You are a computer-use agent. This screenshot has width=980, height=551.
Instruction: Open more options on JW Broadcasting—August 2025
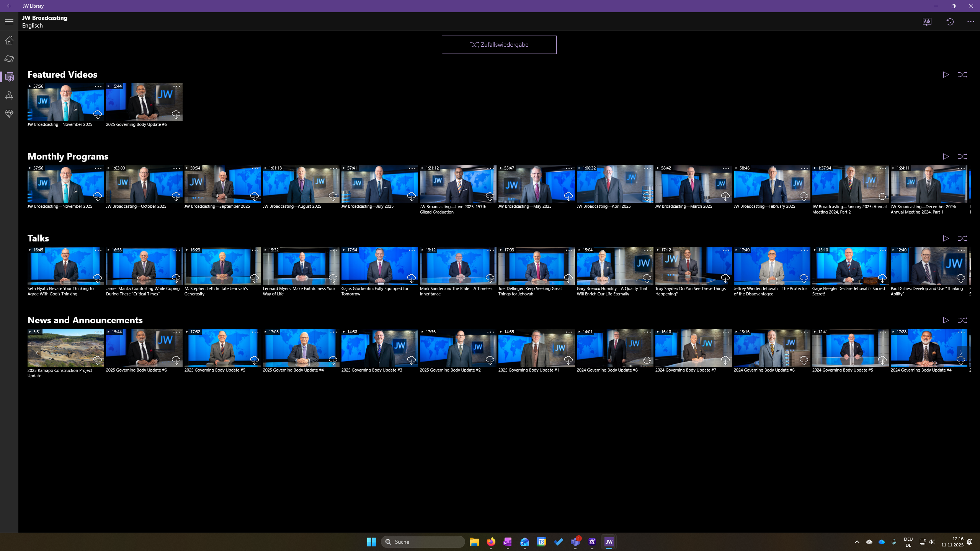point(333,168)
